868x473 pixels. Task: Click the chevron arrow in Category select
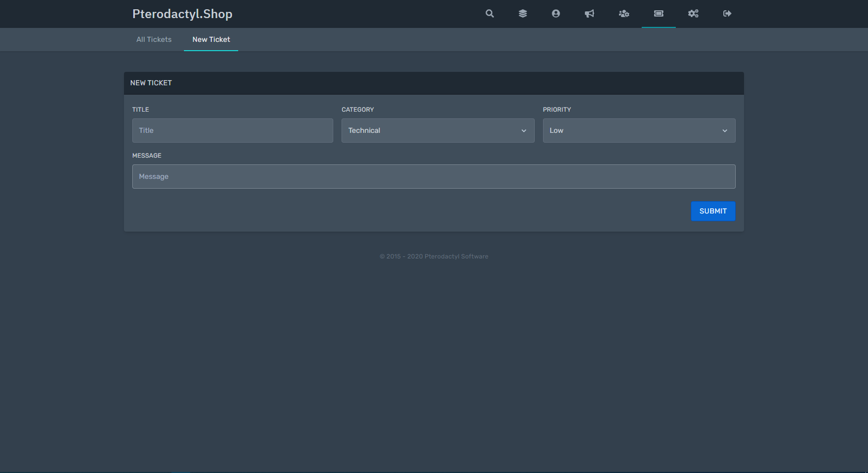(524, 131)
